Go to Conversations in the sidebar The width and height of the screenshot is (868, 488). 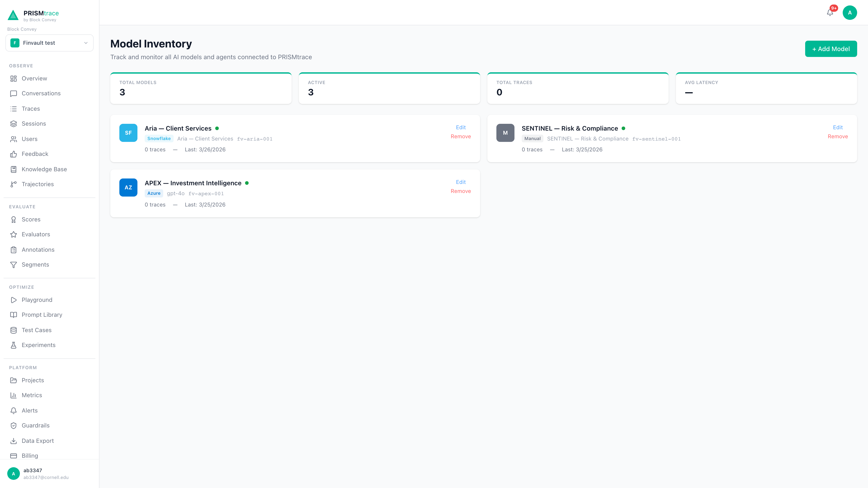pos(50,94)
